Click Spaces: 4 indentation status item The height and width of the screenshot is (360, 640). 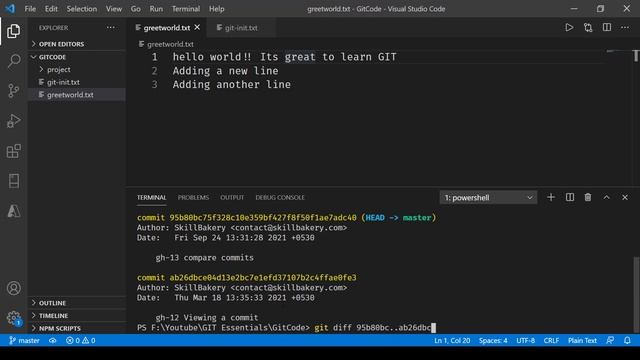point(493,340)
